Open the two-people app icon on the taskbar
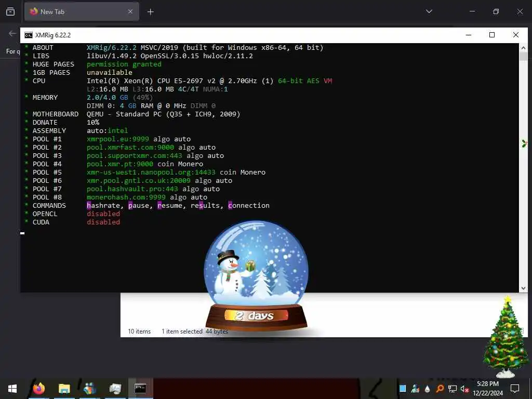 tap(89, 389)
